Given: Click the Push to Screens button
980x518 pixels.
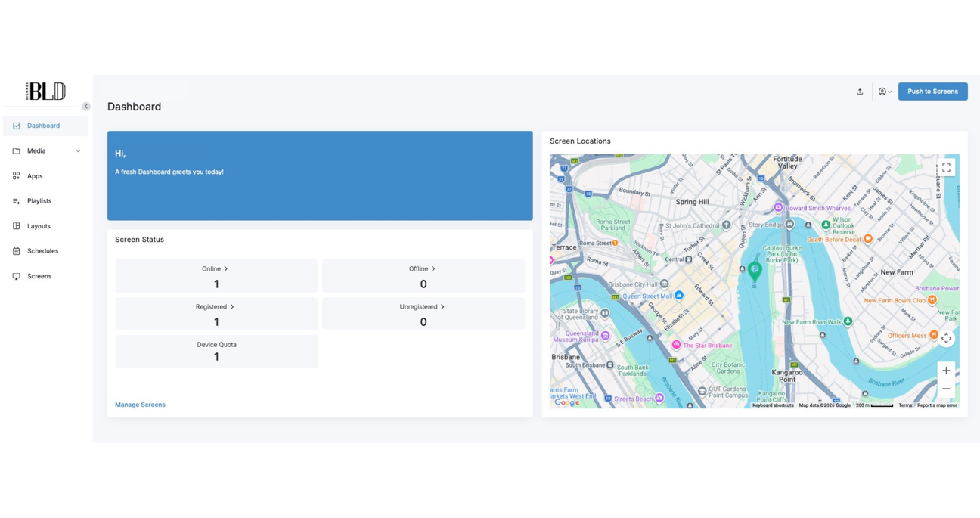Looking at the screenshot, I should coord(932,92).
